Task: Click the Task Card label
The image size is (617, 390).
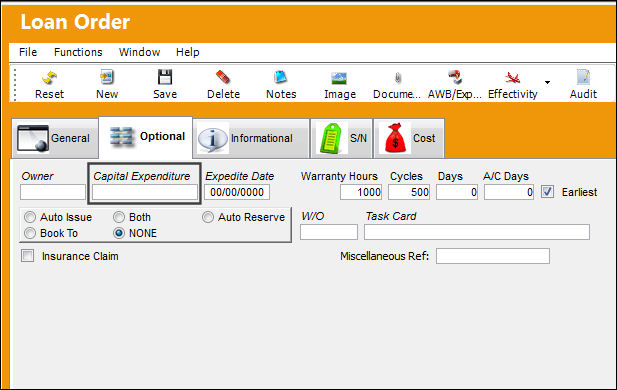Action: coord(391,216)
